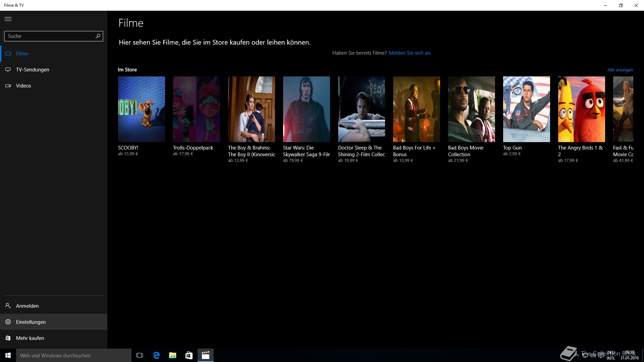644x362 pixels.
Task: Open the Top Gun poster
Action: click(x=527, y=109)
